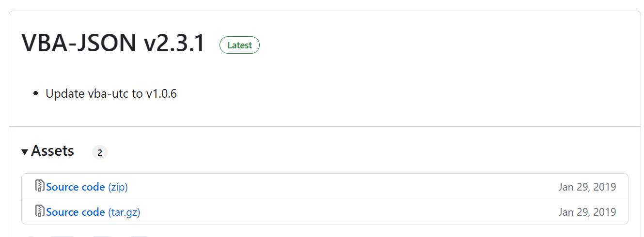Image resolution: width=644 pixels, height=237 pixels.
Task: Collapse the Assets section using its triangle
Action: [x=25, y=152]
